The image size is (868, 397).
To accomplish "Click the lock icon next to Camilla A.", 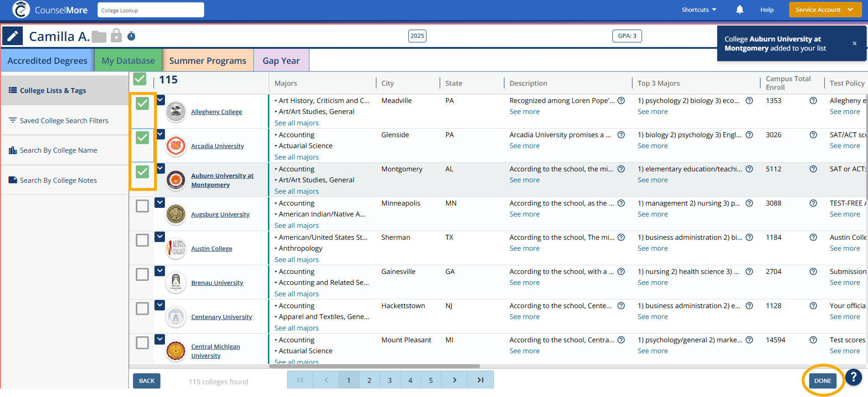I will pyautogui.click(x=117, y=35).
